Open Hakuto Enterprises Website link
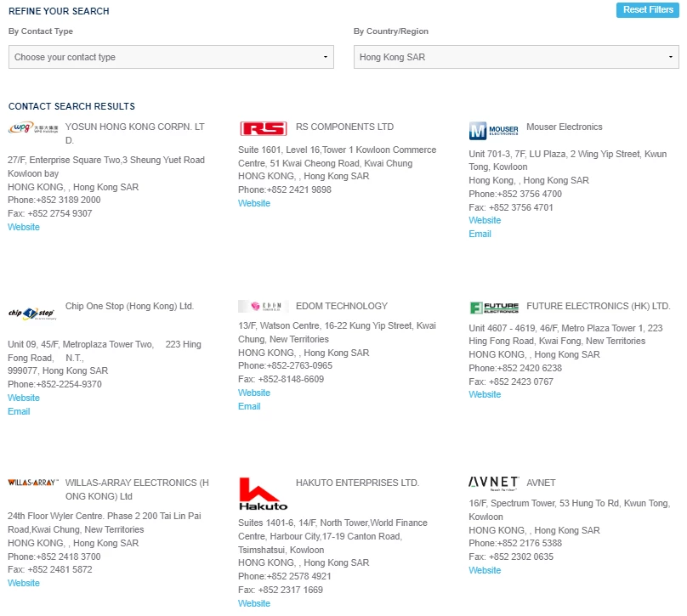 [x=254, y=603]
